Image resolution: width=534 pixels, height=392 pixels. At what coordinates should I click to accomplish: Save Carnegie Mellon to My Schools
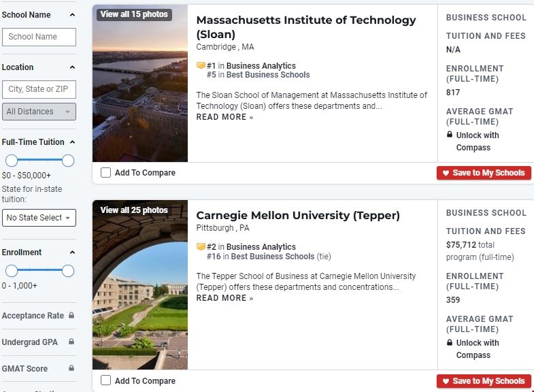pos(484,381)
